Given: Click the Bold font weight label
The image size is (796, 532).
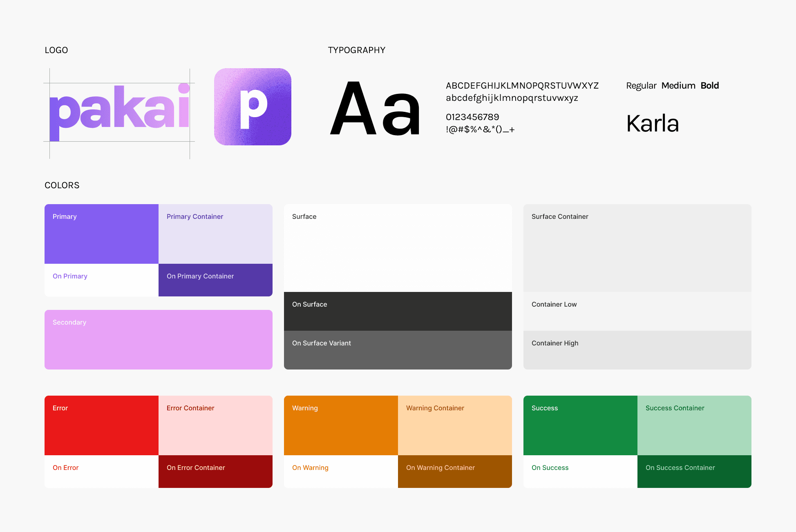Looking at the screenshot, I should pos(709,86).
